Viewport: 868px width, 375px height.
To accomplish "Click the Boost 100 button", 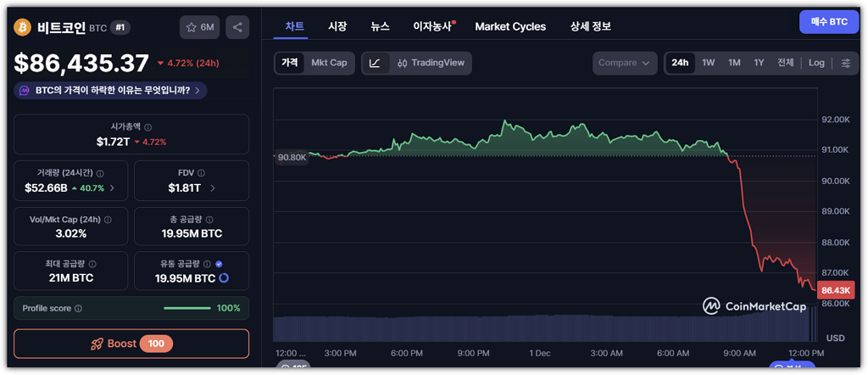I will point(131,344).
